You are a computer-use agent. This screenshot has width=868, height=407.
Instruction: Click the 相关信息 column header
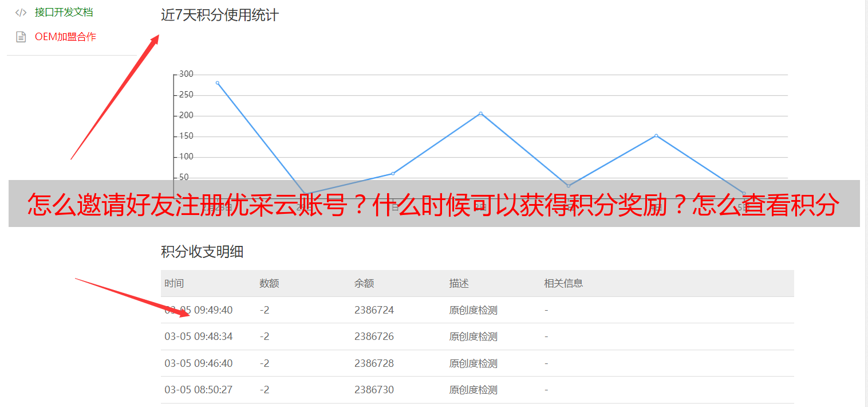[563, 283]
